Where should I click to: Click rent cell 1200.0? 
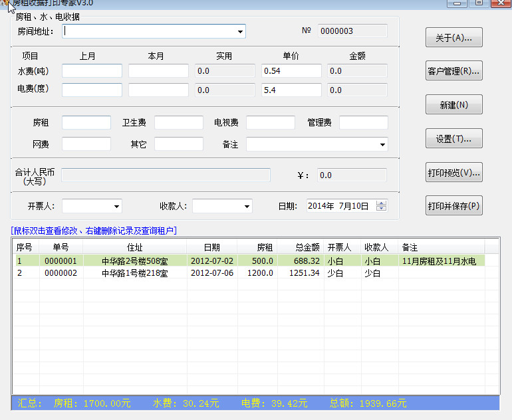260,273
